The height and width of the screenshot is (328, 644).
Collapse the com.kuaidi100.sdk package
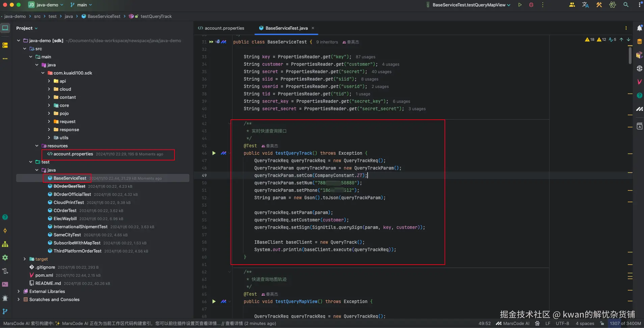43,73
